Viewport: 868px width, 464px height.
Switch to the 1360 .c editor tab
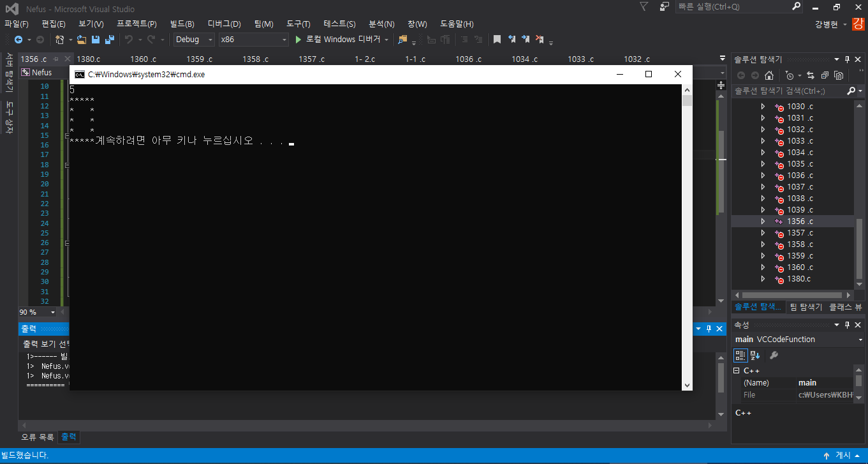click(x=143, y=59)
